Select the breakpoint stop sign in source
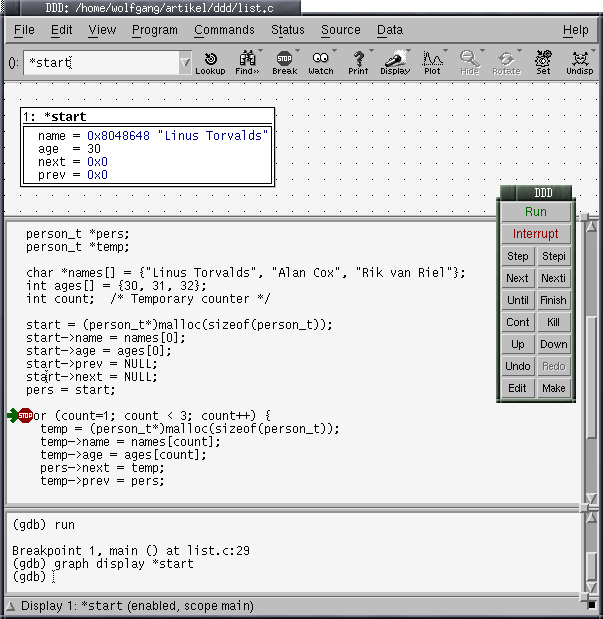Viewport: 603px width, 619px height. click(x=25, y=415)
